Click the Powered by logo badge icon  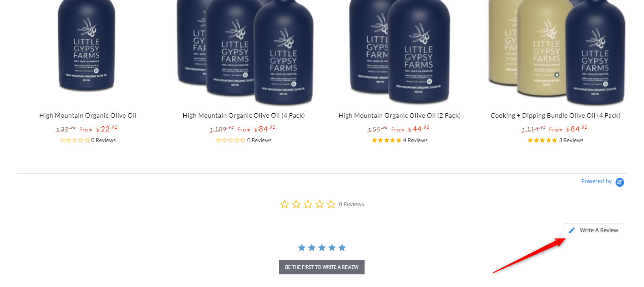(x=620, y=182)
